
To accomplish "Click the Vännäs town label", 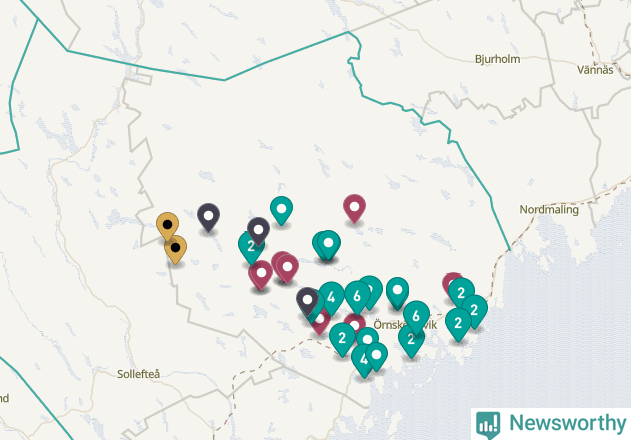I will tap(595, 70).
